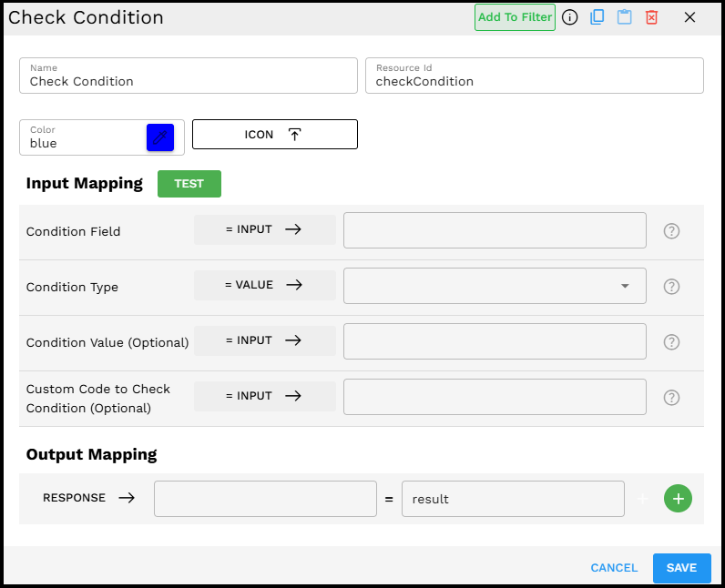Click the paste clipboard icon
The height and width of the screenshot is (588, 725).
tap(624, 17)
